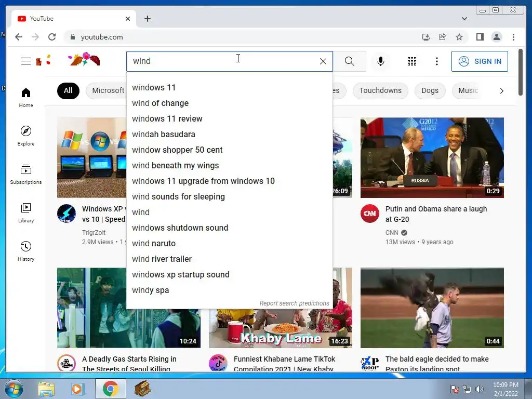Pick "wind river trailer" suggestion
The height and width of the screenshot is (399, 532).
[x=229, y=259]
